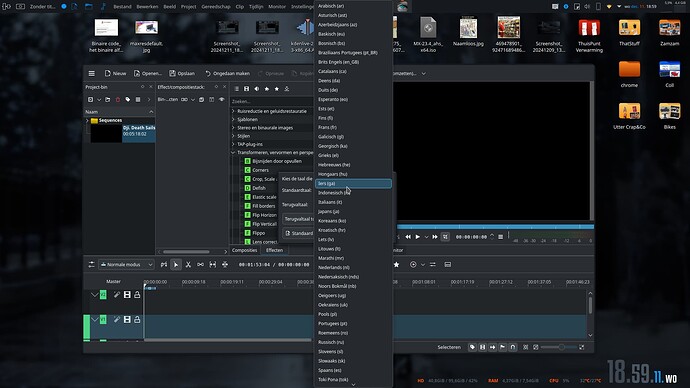Image resolution: width=690 pixels, height=388 pixels.
Task: Open the Bestand menu
Action: coord(122,7)
